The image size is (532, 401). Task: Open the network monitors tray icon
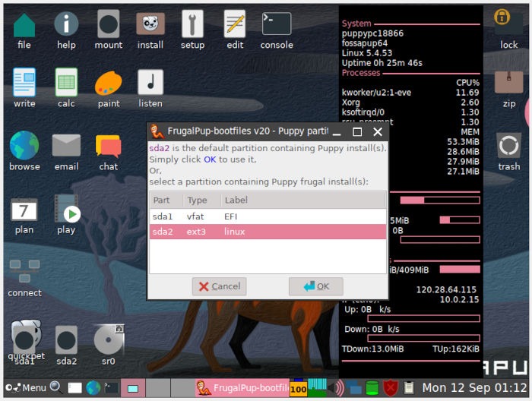point(353,388)
